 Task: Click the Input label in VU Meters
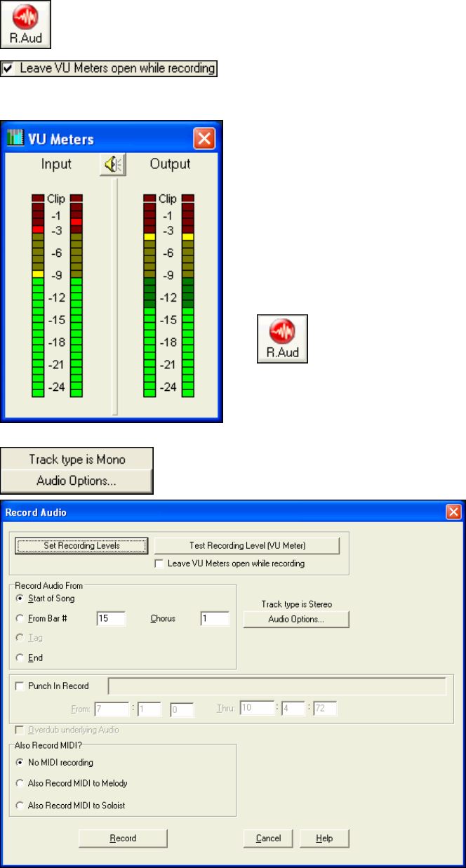click(x=56, y=164)
